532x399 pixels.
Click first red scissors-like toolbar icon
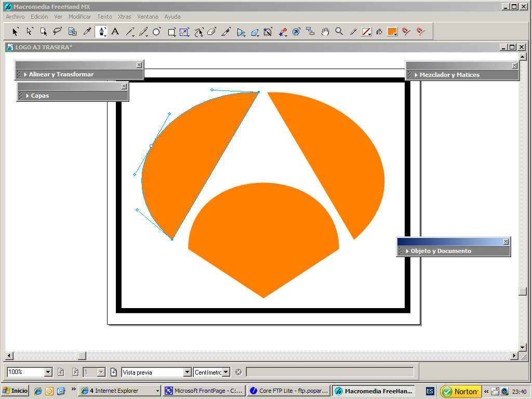406,32
